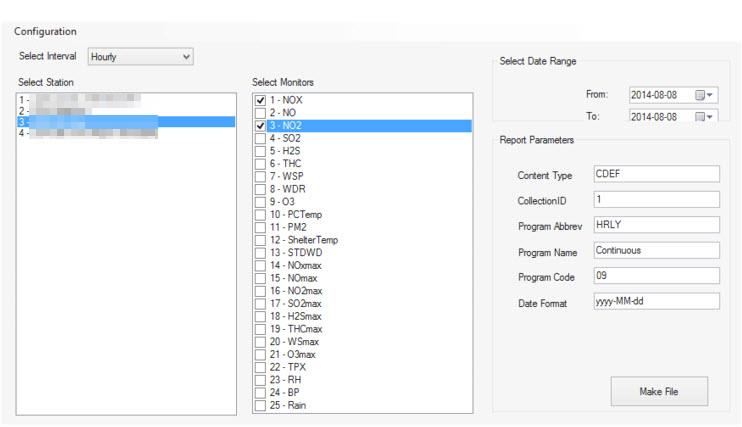Image resolution: width=742 pixels, height=427 pixels.
Task: Click the Program Abbrev field
Action: tap(655, 225)
